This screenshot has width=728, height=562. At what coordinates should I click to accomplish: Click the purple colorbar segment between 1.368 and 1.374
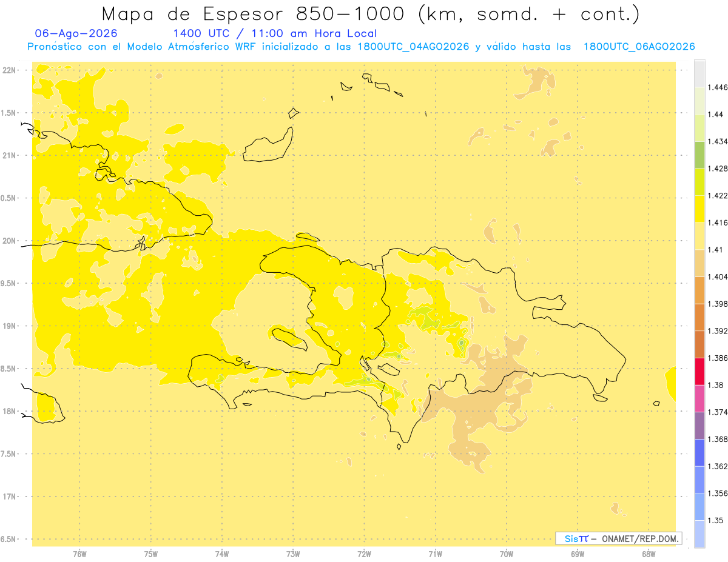(x=699, y=426)
